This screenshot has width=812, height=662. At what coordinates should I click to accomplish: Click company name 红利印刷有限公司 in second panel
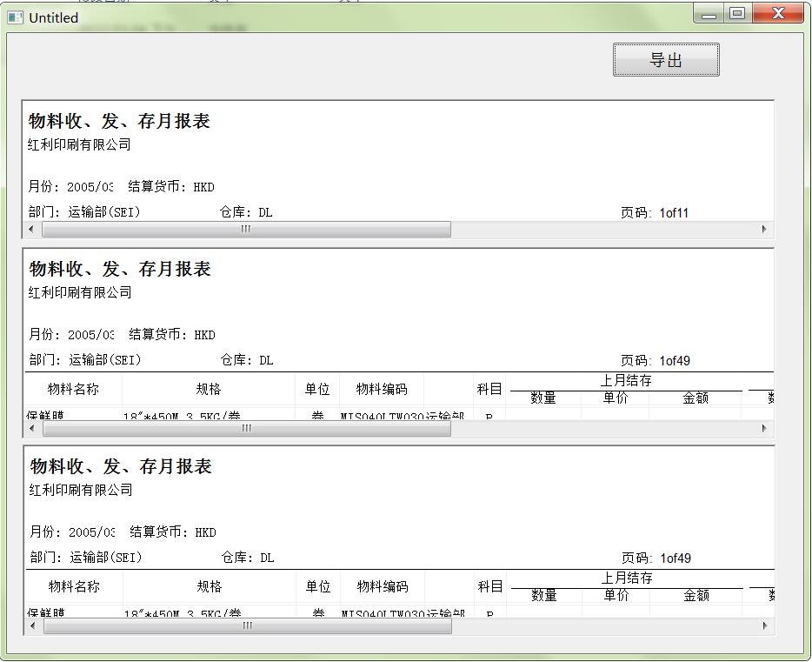80,292
